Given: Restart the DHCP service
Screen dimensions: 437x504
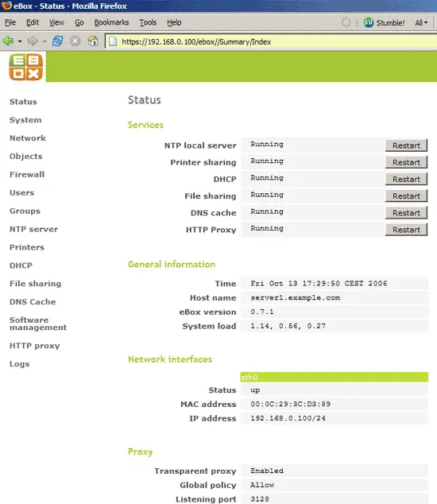Looking at the screenshot, I should coord(406,179).
